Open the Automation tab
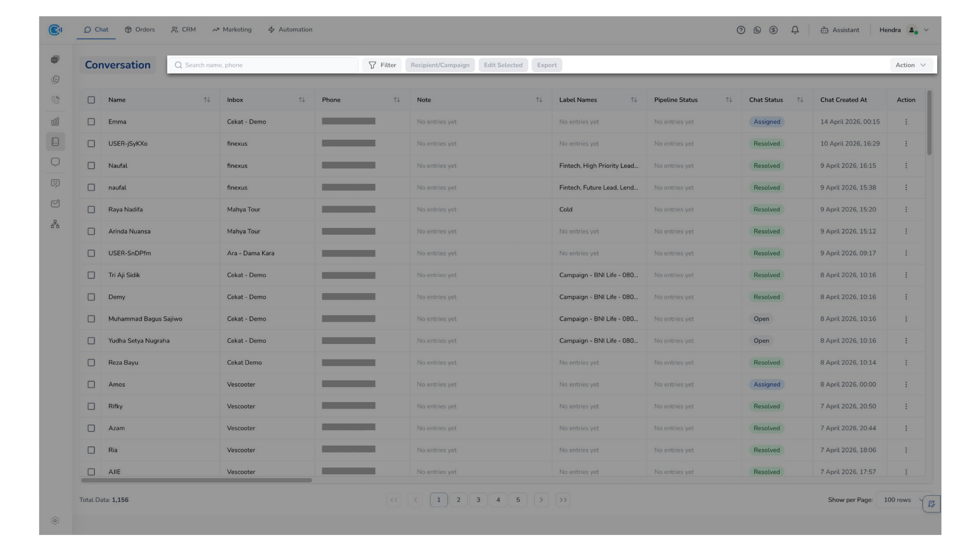This screenshot has height=551, width=980. [x=290, y=30]
